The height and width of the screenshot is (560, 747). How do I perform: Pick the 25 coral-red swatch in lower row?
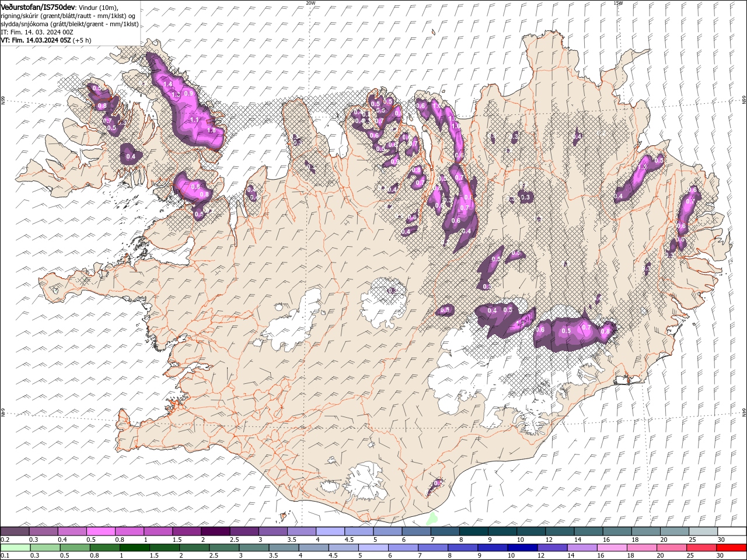(x=701, y=548)
